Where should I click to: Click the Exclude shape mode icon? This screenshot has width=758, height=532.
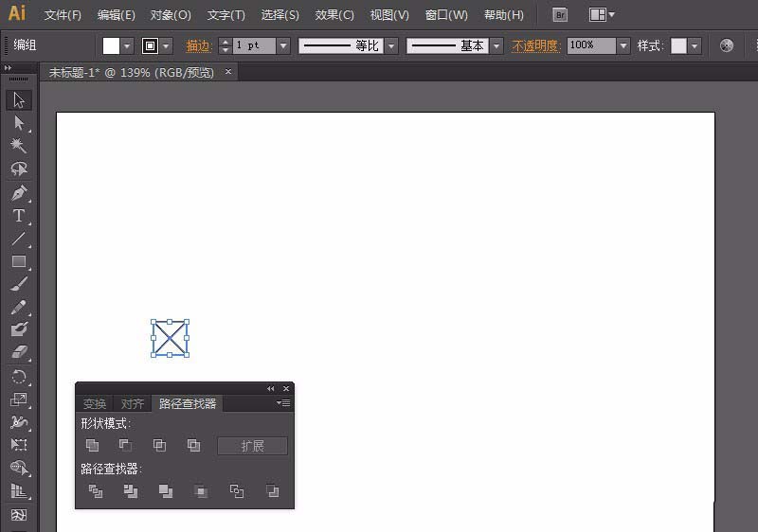(x=193, y=445)
